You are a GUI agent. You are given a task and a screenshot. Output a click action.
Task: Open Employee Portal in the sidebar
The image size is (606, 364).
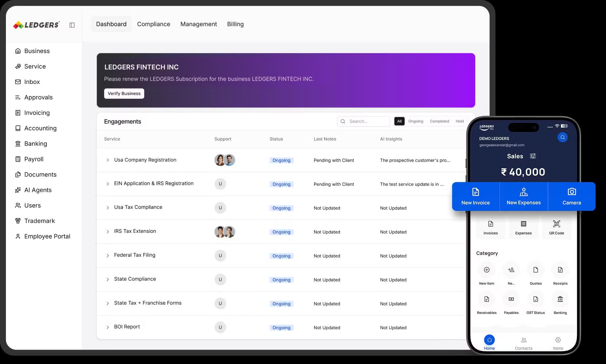[x=43, y=236]
